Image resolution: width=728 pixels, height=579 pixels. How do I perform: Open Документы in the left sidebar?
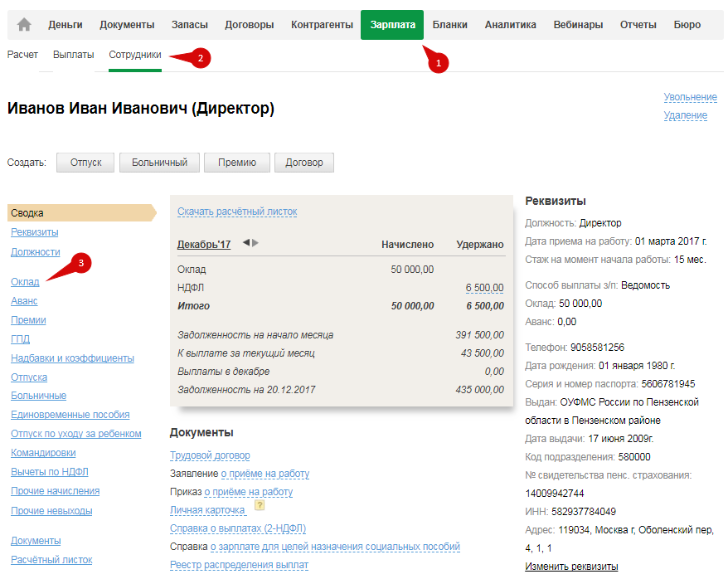click(36, 541)
